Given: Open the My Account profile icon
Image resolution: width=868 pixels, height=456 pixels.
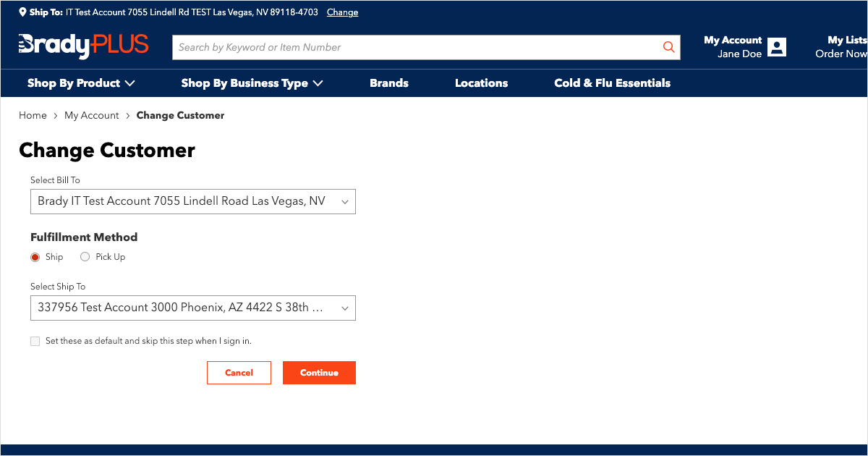Looking at the screenshot, I should pyautogui.click(x=777, y=47).
